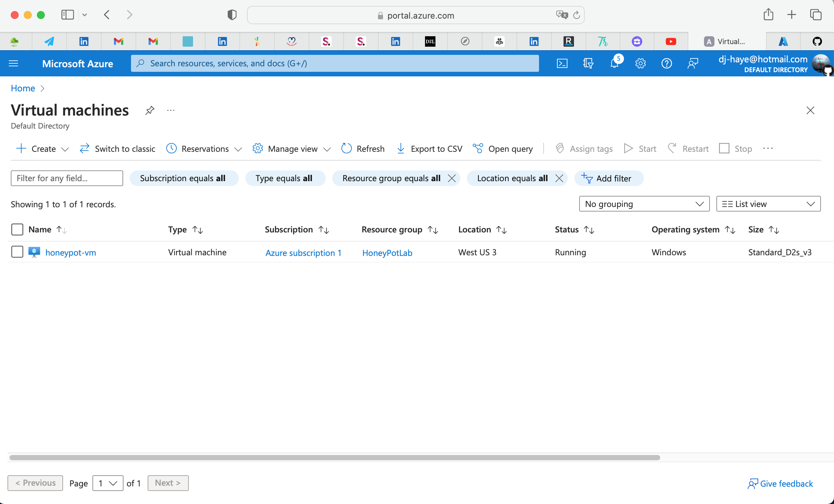Image resolution: width=834 pixels, height=504 pixels.
Task: Refresh the virtual machines list
Action: [363, 149]
